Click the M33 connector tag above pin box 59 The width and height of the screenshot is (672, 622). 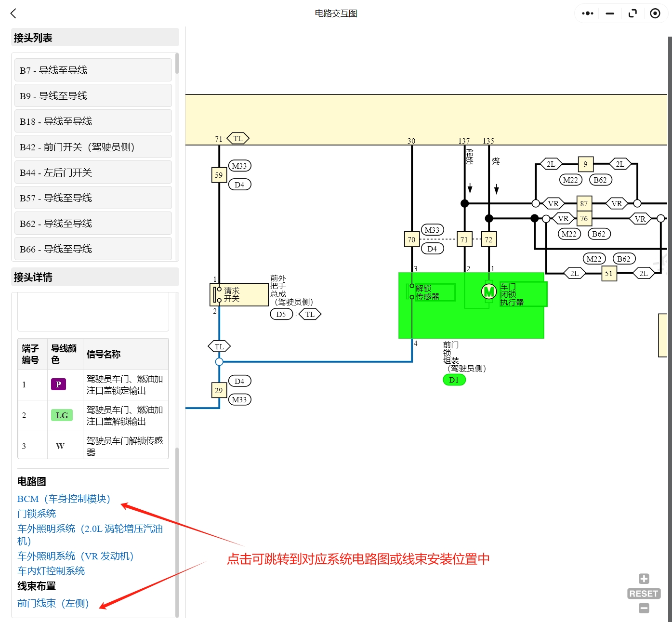pos(239,165)
